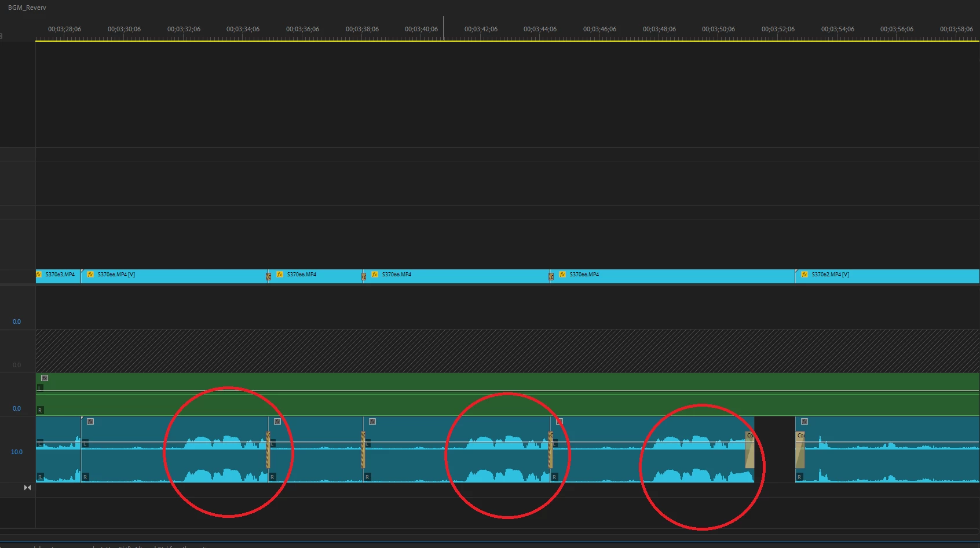Click volume rubber band of audio under S37062.MP4 [V]
This screenshot has width=980, height=548.
[887, 443]
